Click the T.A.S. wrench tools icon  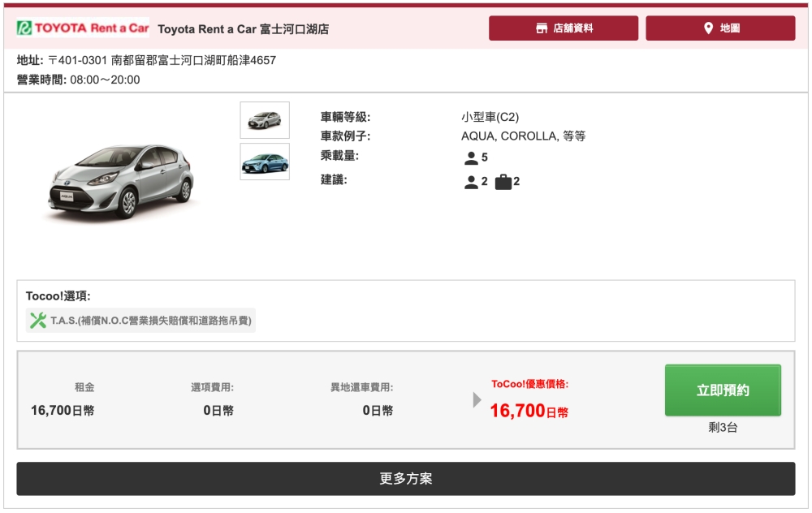(x=38, y=321)
